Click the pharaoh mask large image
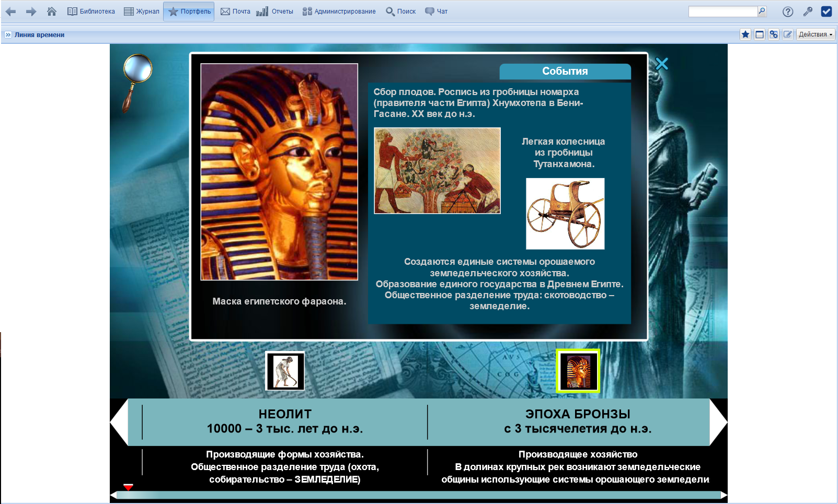The image size is (838, 504). 279,172
